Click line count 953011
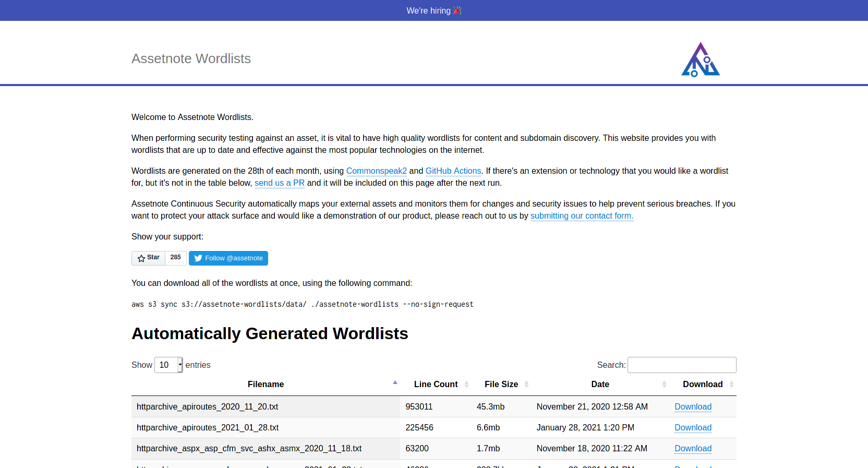 tap(419, 406)
